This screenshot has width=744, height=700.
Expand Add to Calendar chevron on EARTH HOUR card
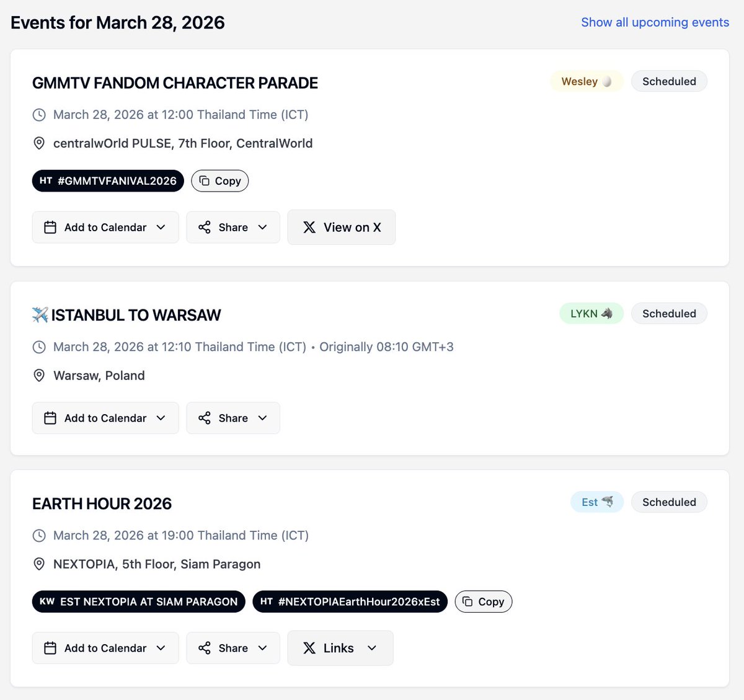(161, 649)
